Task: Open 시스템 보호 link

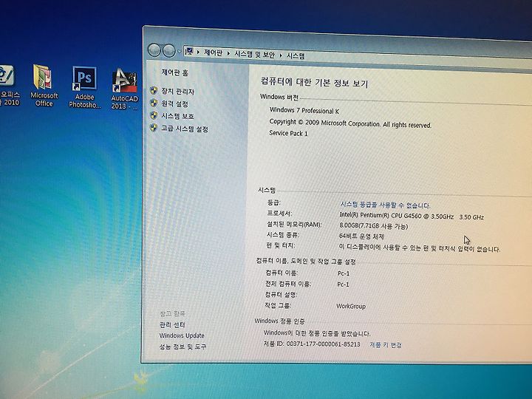Action: pyautogui.click(x=177, y=116)
